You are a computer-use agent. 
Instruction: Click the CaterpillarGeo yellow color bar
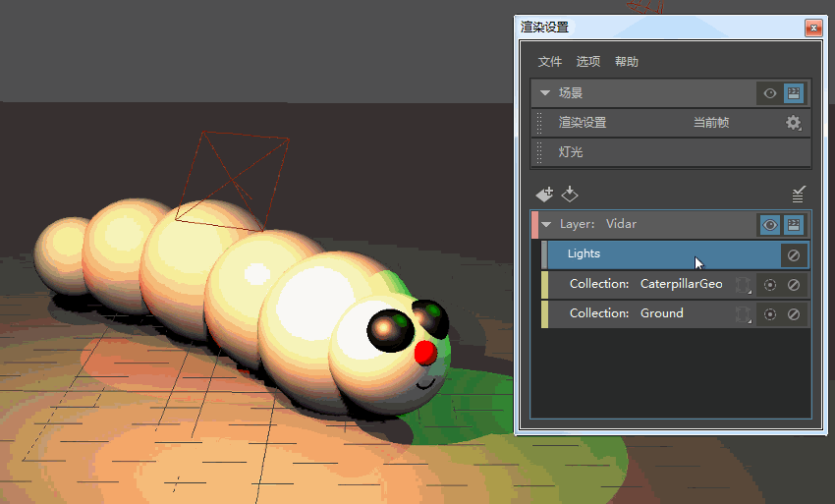545,285
